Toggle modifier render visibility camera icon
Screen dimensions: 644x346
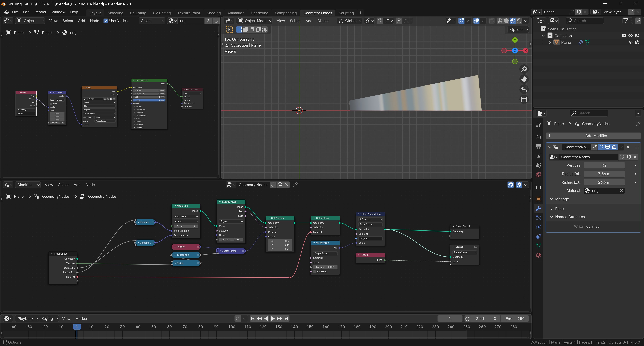pos(614,147)
